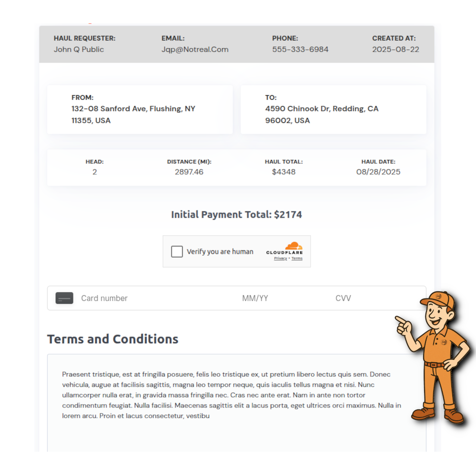This screenshot has height=476, width=476.
Task: Select the MM/YY expiration field
Action: coord(255,298)
